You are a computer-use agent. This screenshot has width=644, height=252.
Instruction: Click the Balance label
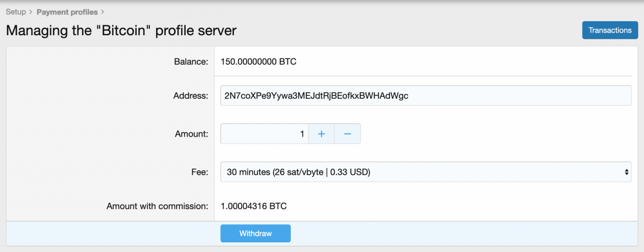click(x=191, y=62)
